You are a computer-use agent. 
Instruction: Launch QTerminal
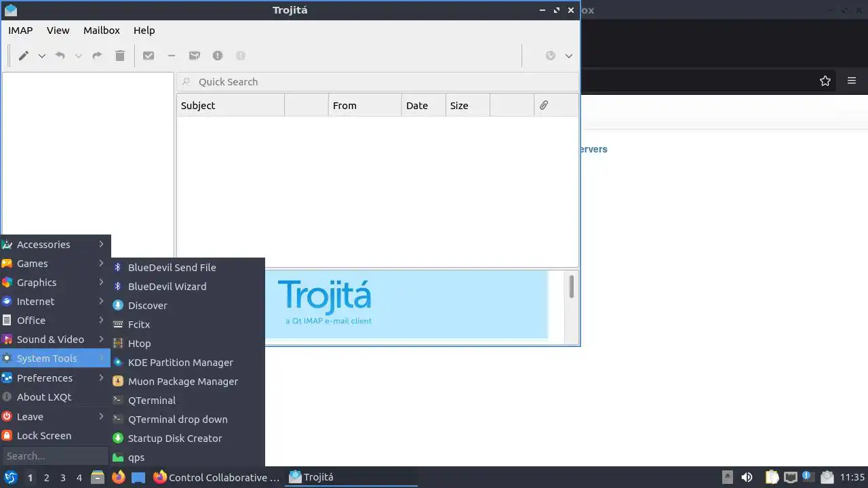click(188, 400)
